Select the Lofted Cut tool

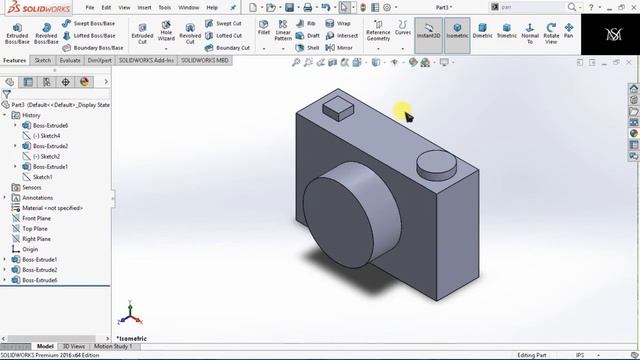[224, 36]
